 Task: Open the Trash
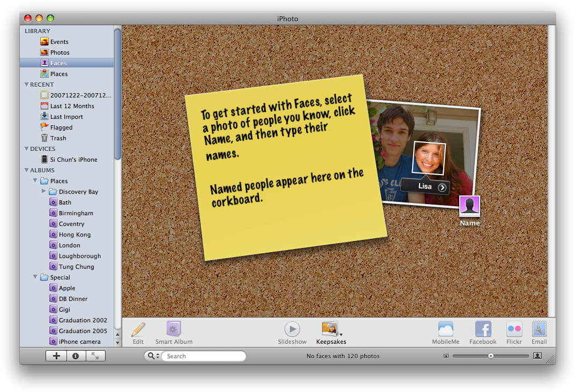tap(67, 138)
